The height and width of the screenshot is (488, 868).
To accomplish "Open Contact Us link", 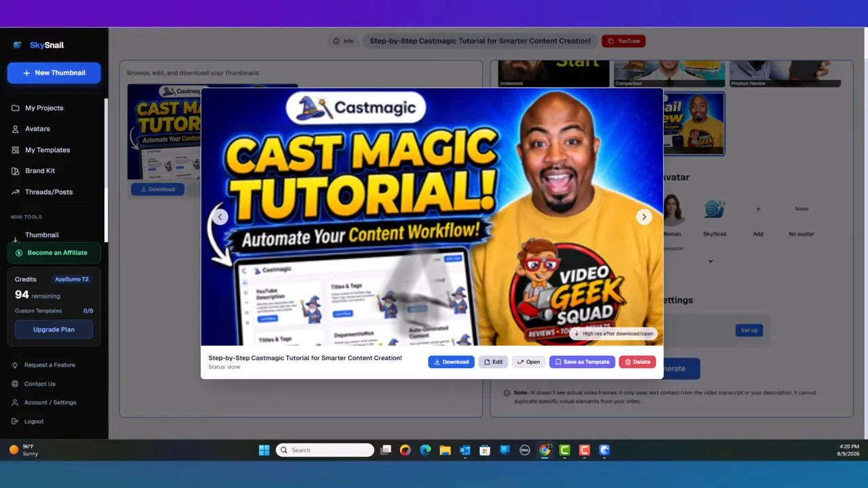I will click(40, 384).
